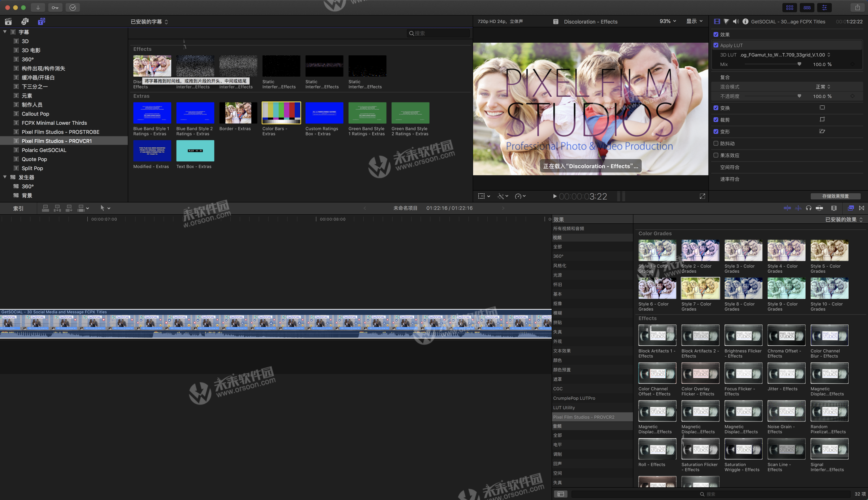Toggle the solo headphones icon

[x=808, y=208]
